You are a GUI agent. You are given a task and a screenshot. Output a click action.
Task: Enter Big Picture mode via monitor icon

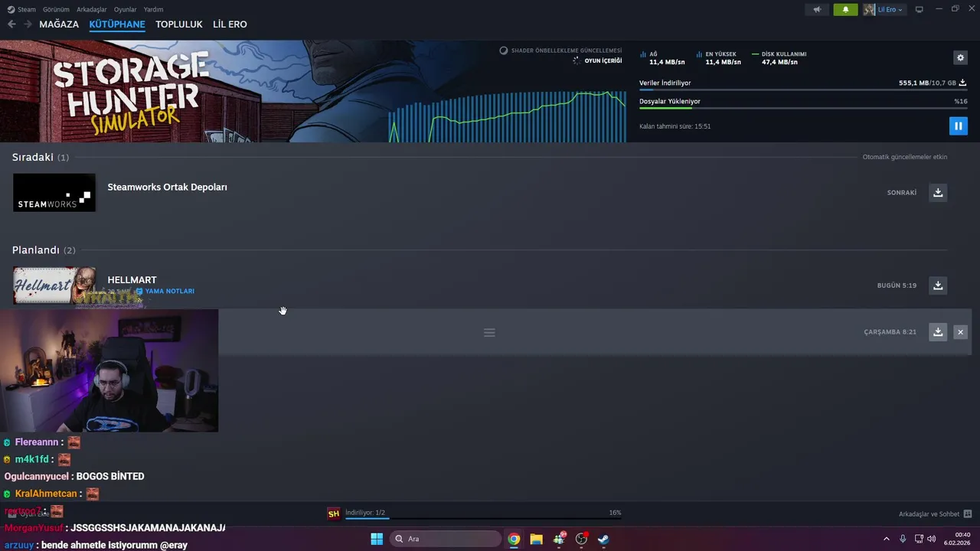pos(920,9)
